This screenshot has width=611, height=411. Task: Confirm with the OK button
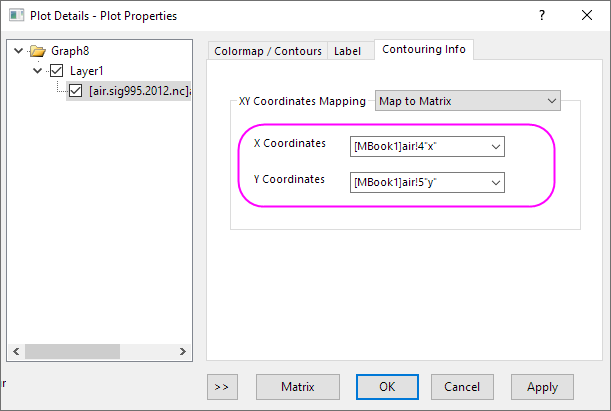(386, 386)
